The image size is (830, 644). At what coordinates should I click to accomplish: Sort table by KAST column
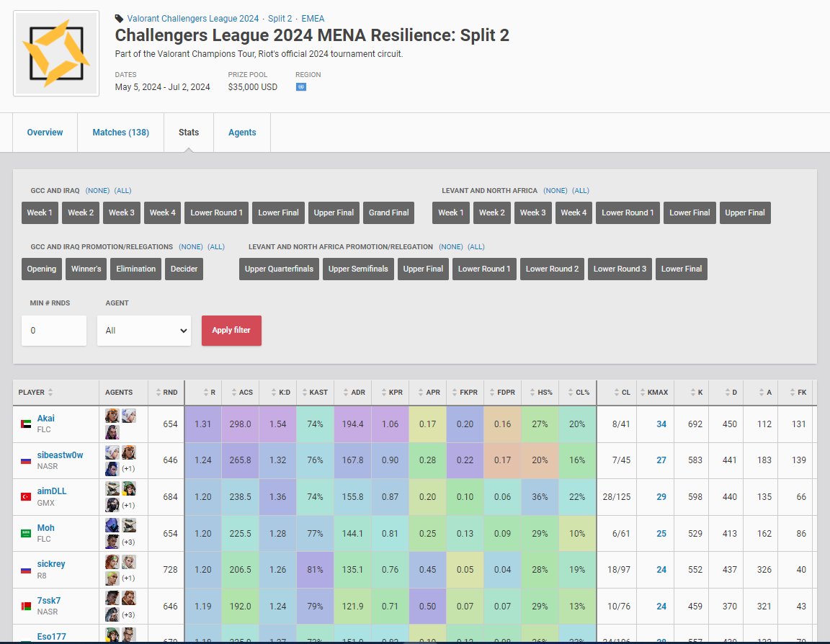pos(315,392)
